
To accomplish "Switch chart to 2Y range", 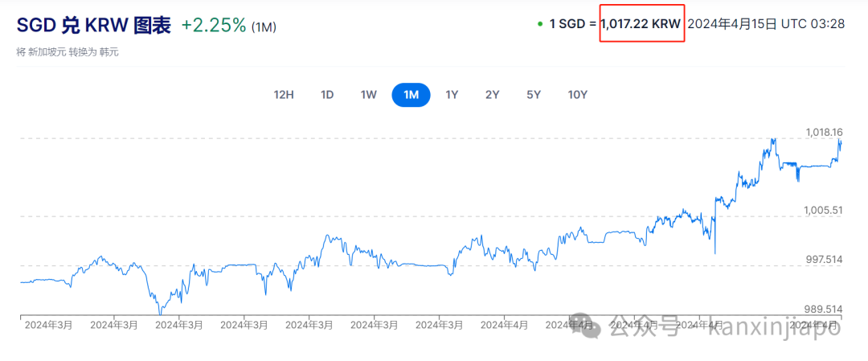I will pyautogui.click(x=492, y=95).
